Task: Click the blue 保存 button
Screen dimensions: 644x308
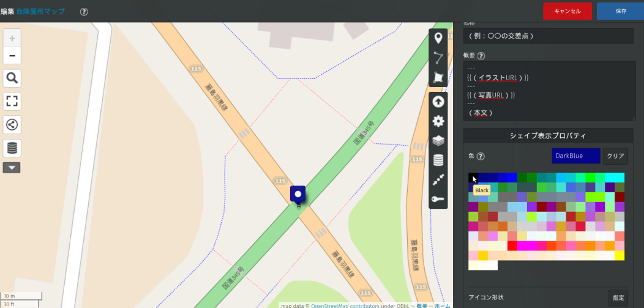Action: pos(620,11)
